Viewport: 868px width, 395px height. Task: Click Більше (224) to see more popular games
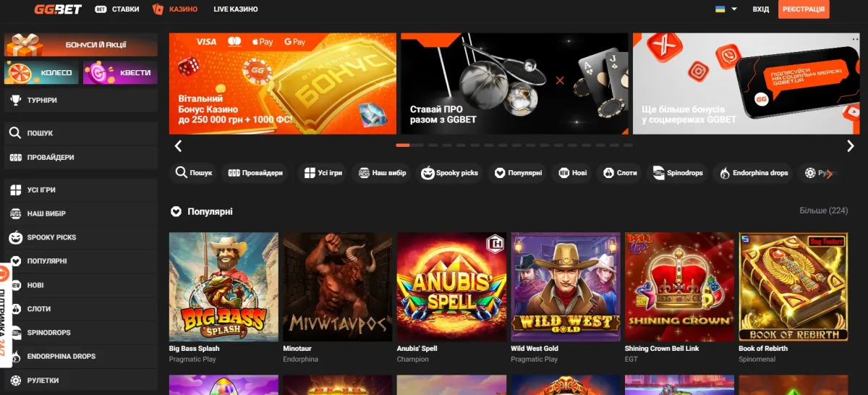click(x=823, y=211)
